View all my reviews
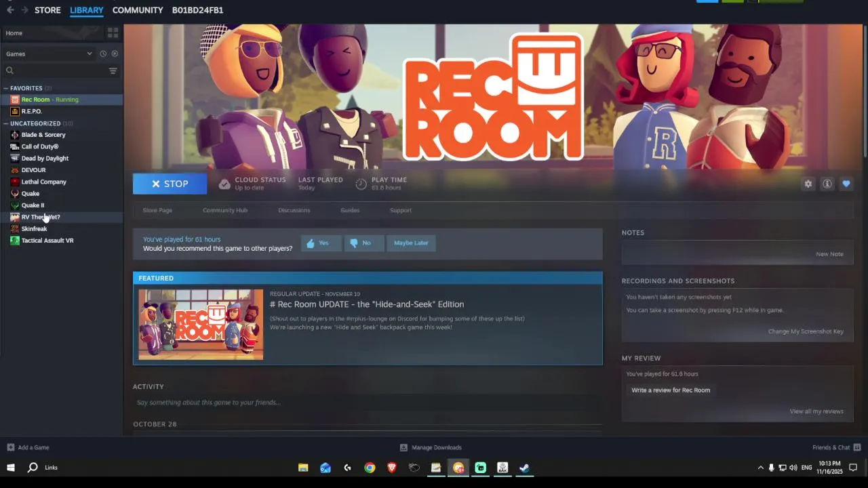The height and width of the screenshot is (488, 868). [x=816, y=411]
